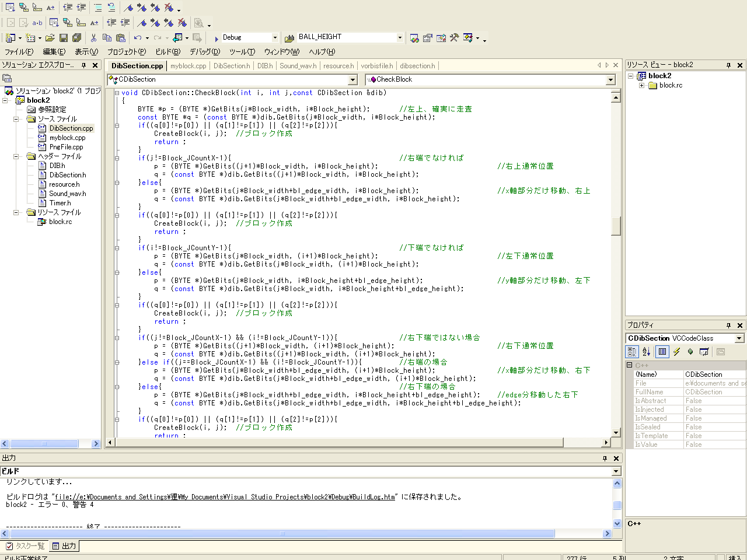This screenshot has width=747, height=560.
Task: Collapse the ソース ファイル folder node
Action: pyautogui.click(x=16, y=119)
